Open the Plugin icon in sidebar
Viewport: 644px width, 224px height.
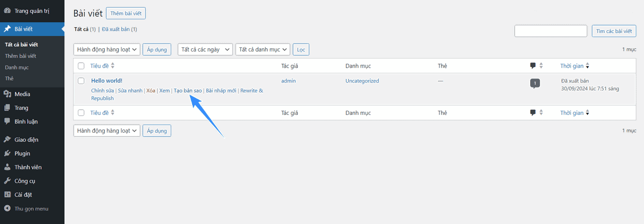coord(7,154)
